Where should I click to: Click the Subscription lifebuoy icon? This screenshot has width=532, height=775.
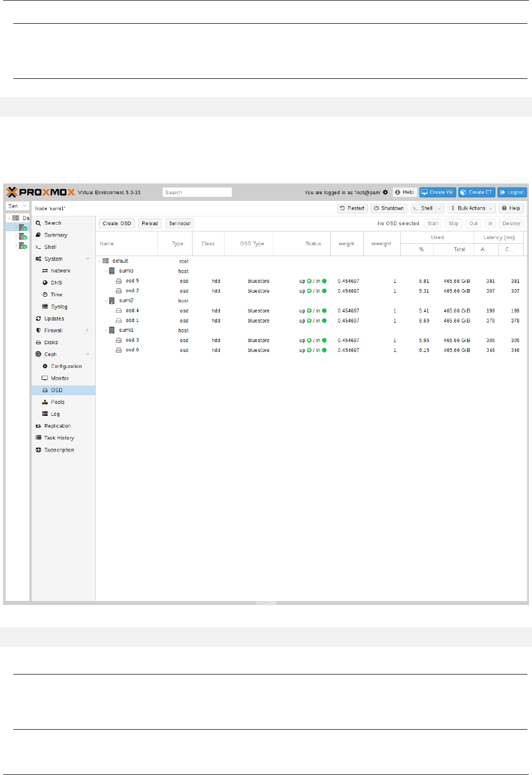(38, 450)
